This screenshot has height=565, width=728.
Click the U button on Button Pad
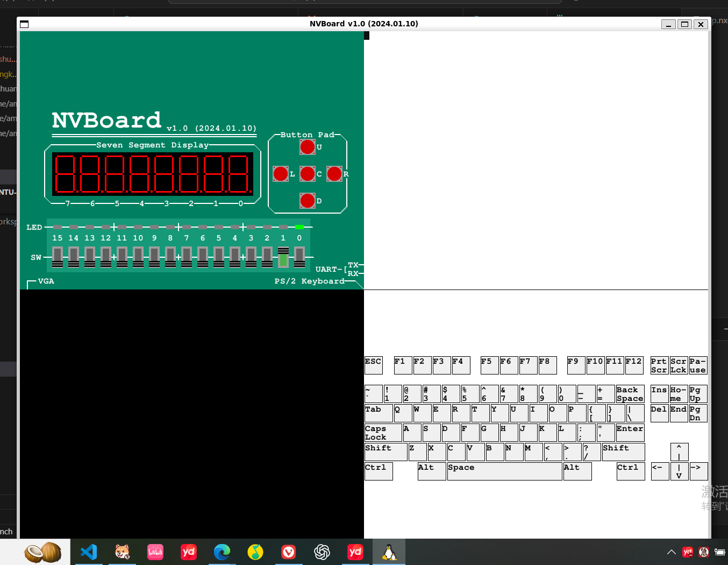[x=308, y=147]
